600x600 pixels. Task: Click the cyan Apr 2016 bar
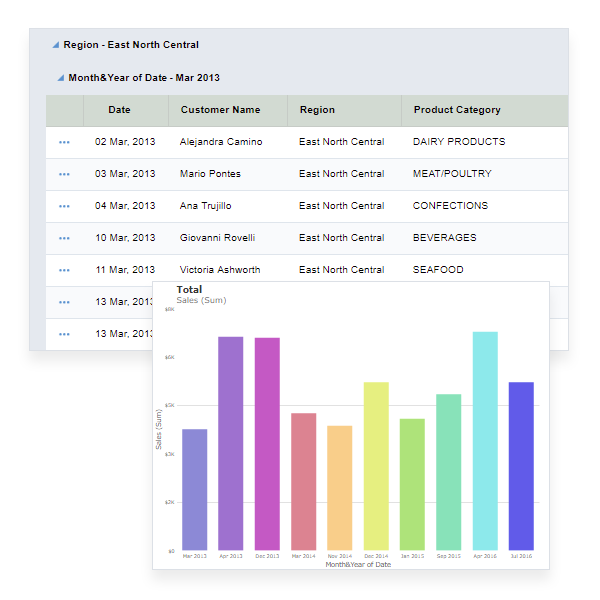[x=485, y=440]
